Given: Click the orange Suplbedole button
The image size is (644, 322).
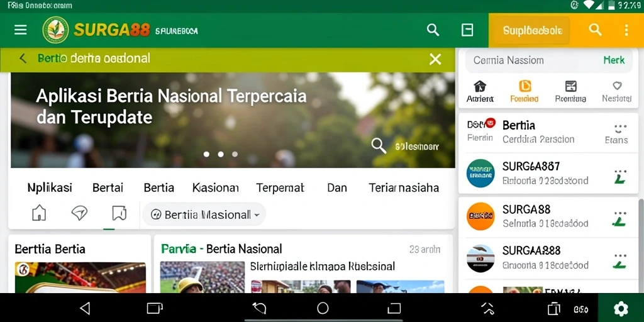Looking at the screenshot, I should 532,30.
